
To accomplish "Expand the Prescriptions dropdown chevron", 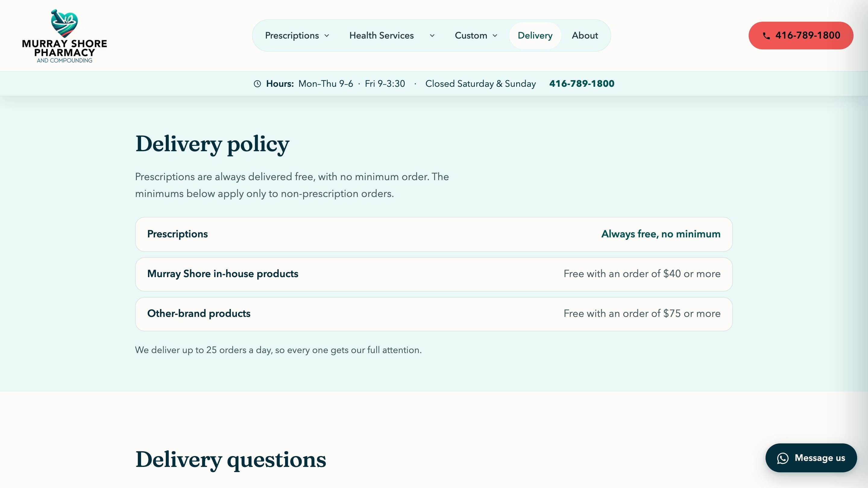I will click(x=326, y=36).
